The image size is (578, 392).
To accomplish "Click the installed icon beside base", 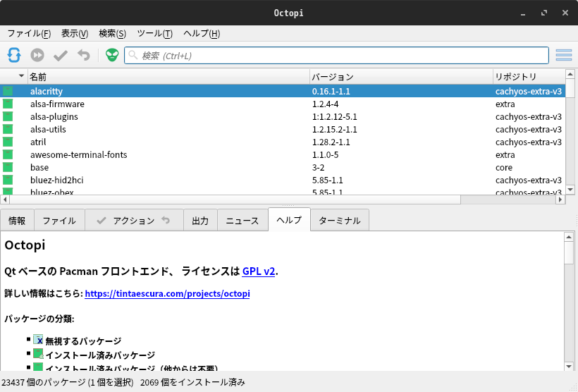I will (x=8, y=167).
